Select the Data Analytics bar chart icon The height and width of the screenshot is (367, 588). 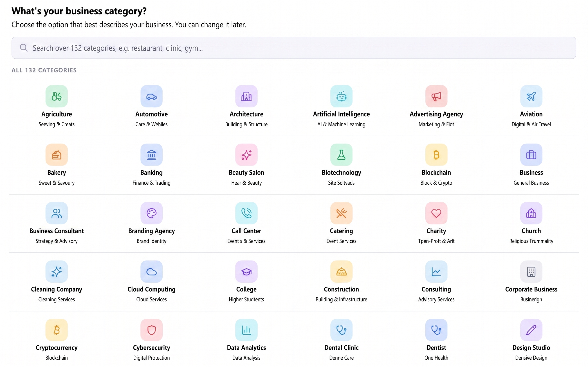click(246, 330)
